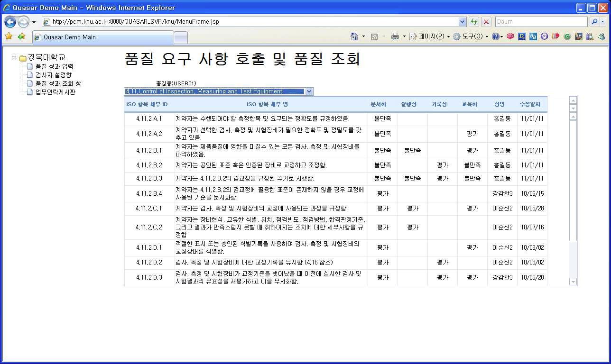The height and width of the screenshot is (364, 611).
Task: Click inside the address bar URL field
Action: [254, 22]
